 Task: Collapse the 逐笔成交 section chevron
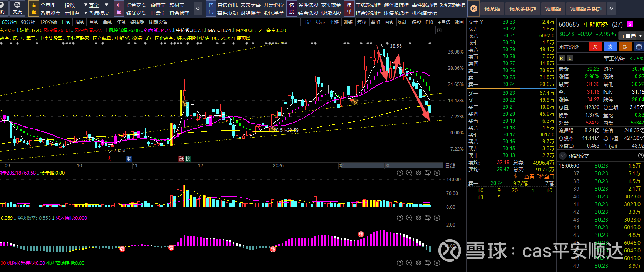tap(563, 156)
